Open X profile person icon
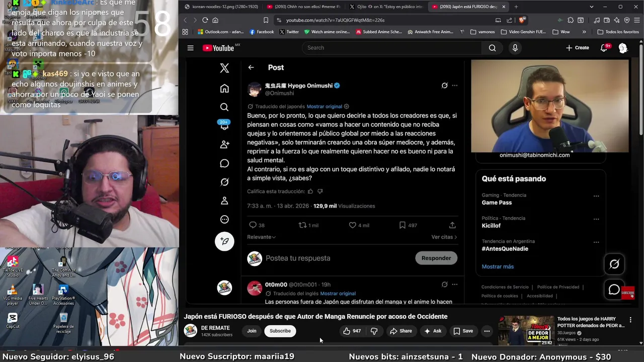The height and width of the screenshot is (362, 644). point(224,201)
